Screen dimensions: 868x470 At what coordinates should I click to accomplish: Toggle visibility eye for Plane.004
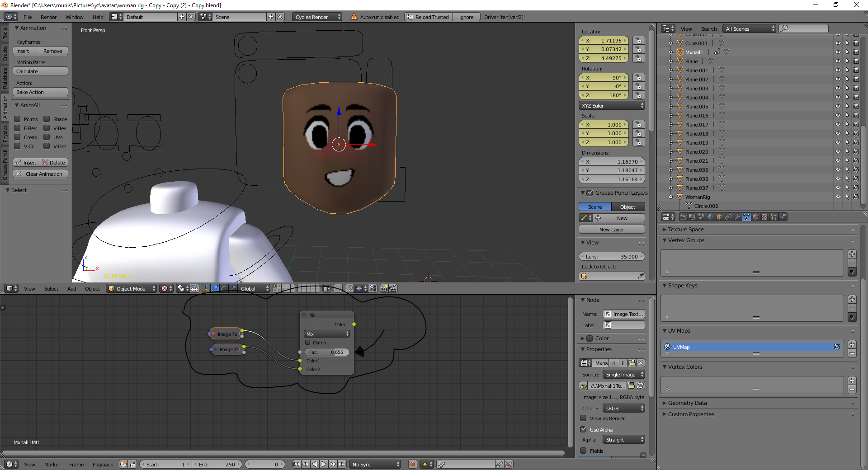coord(838,97)
